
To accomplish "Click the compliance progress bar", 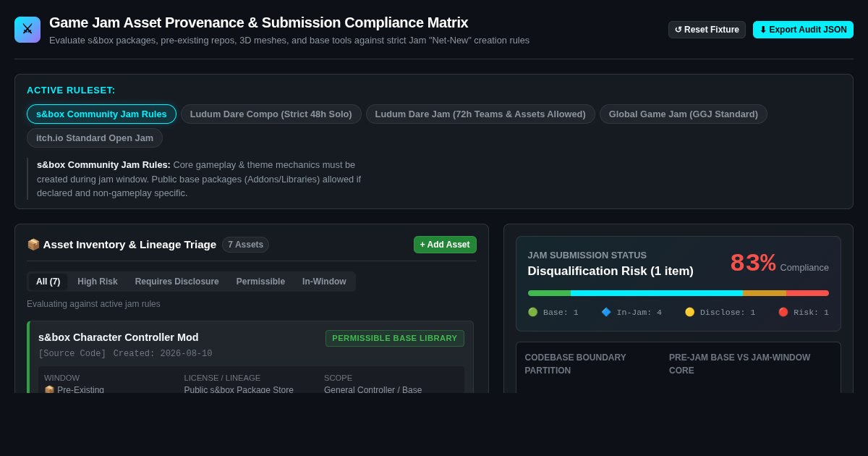I will 678,293.
